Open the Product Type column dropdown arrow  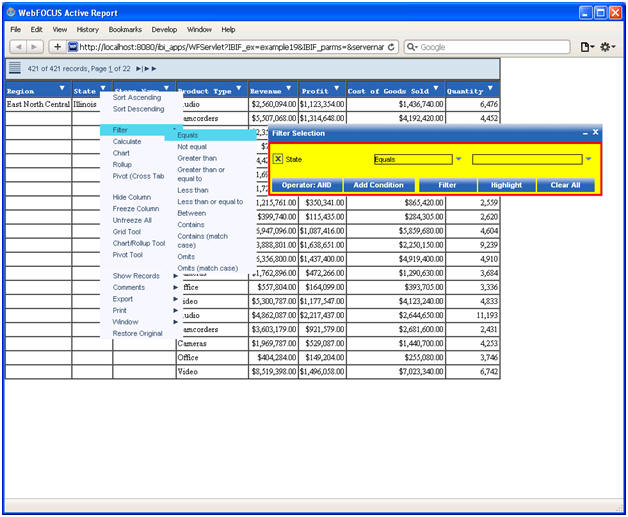point(239,88)
